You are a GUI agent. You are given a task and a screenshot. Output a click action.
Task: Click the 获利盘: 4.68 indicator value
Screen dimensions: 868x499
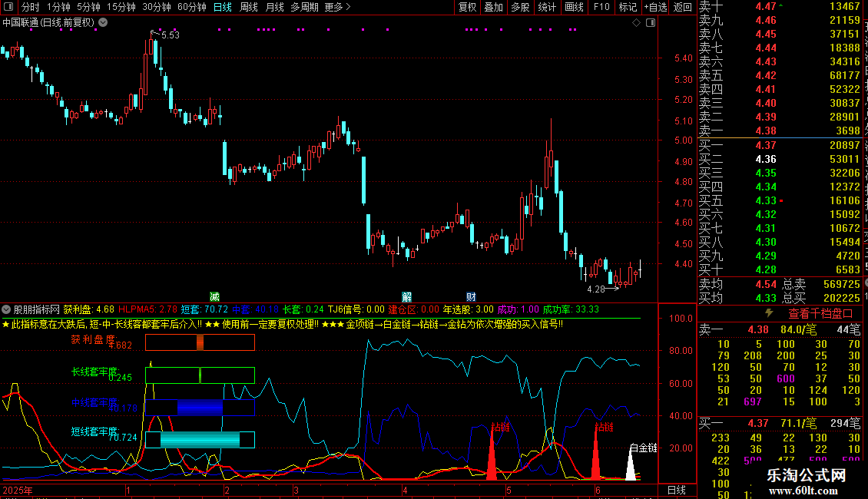88,310
